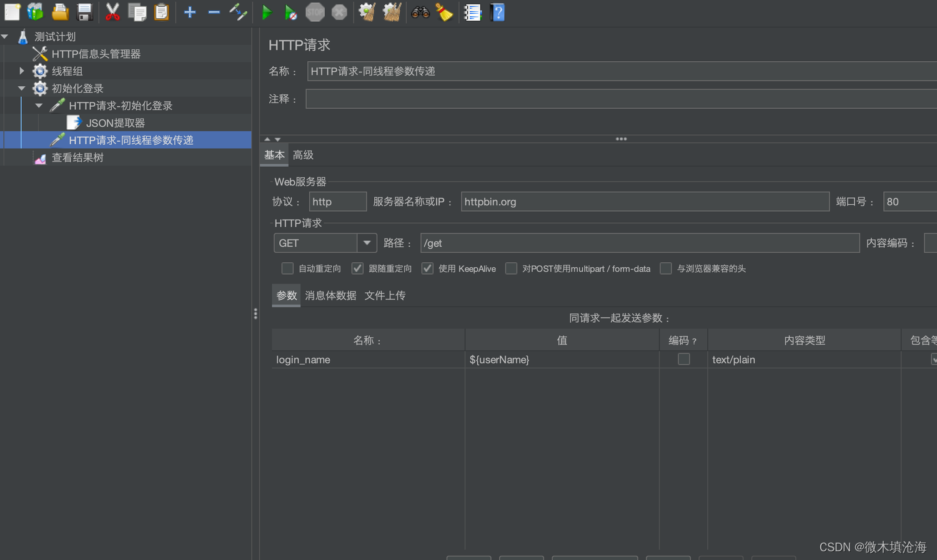Switch to the 高级 tab
This screenshot has height=560, width=937.
point(303,155)
